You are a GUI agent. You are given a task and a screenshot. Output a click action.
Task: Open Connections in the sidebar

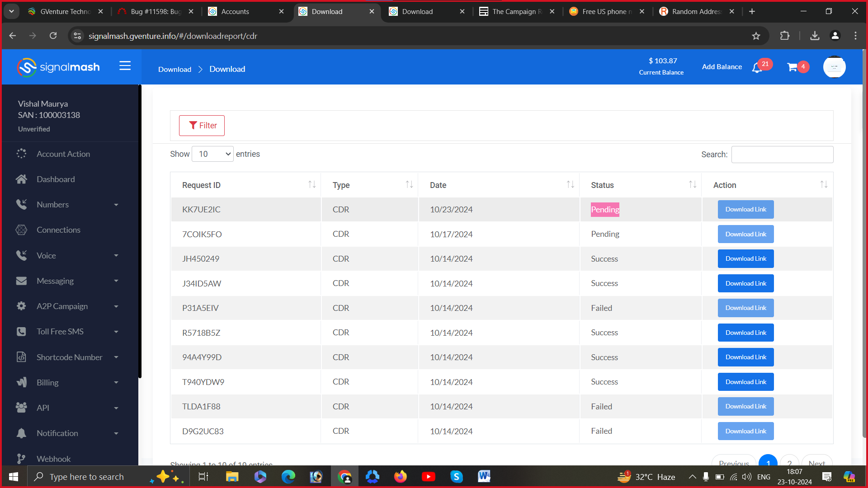[58, 230]
